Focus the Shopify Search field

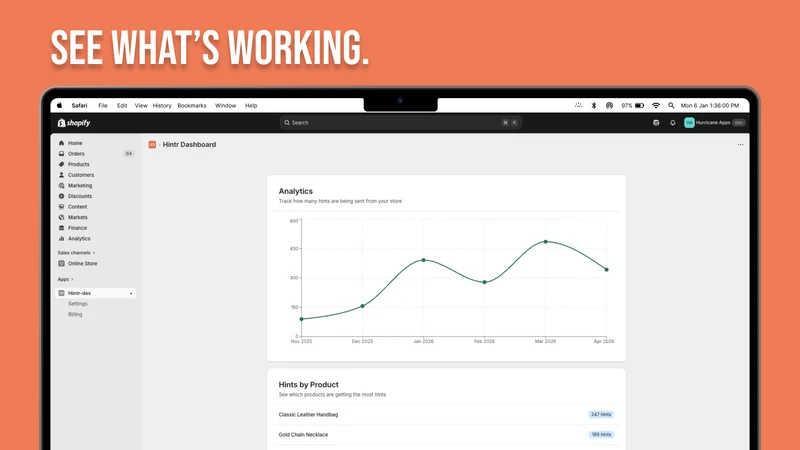(x=401, y=122)
